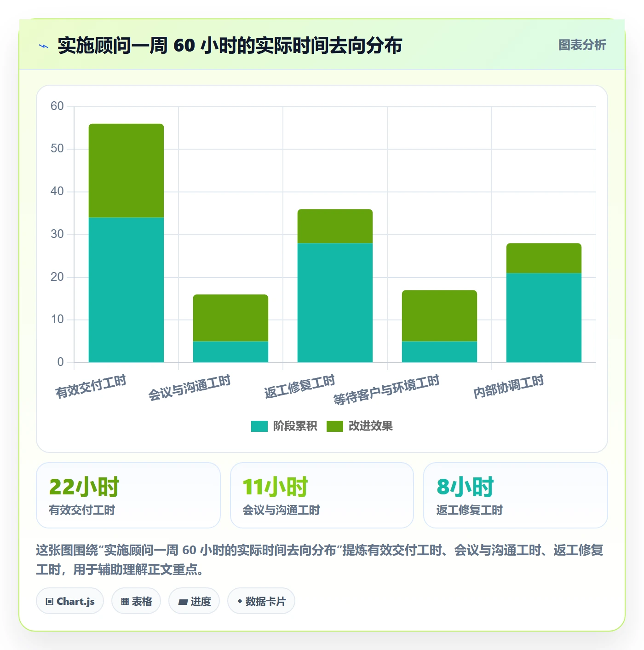Image resolution: width=644 pixels, height=650 pixels.
Task: Click the teal bar segment for 内部协调工时
Action: (x=544, y=318)
